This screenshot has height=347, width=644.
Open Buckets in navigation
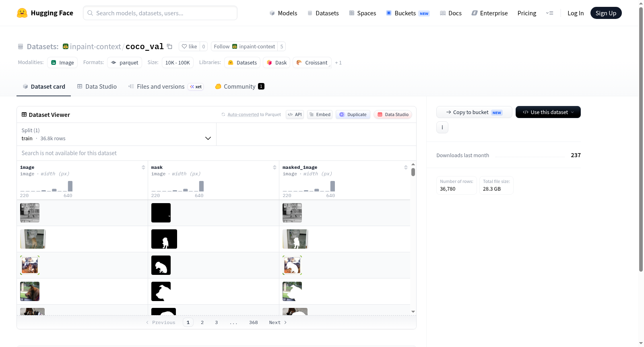point(408,13)
